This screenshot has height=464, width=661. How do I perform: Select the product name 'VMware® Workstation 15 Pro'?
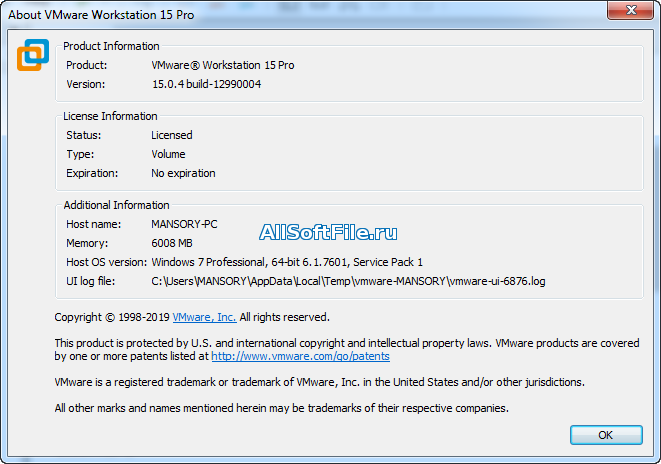coord(222,65)
